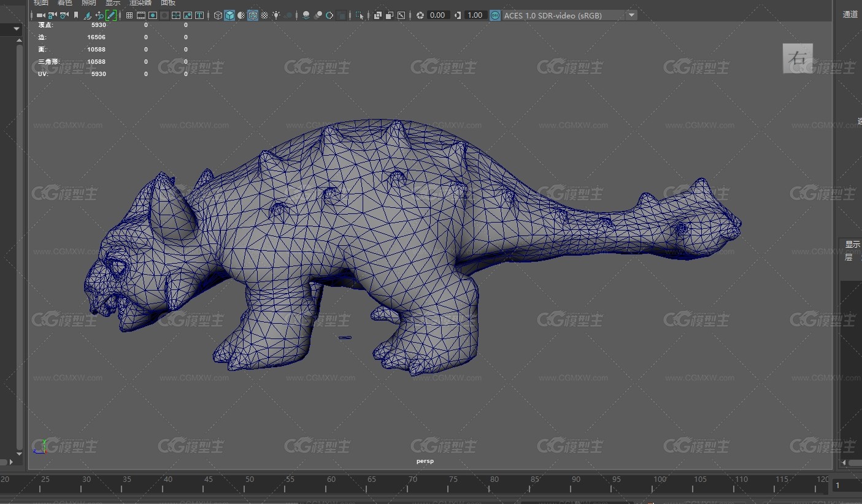Click the gamma value field 1.00
Image resolution: width=862 pixels, height=504 pixels.
(x=475, y=15)
